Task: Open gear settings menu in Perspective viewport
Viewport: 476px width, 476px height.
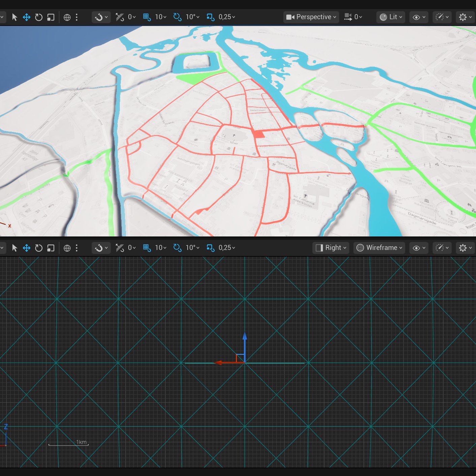Action: pos(465,17)
